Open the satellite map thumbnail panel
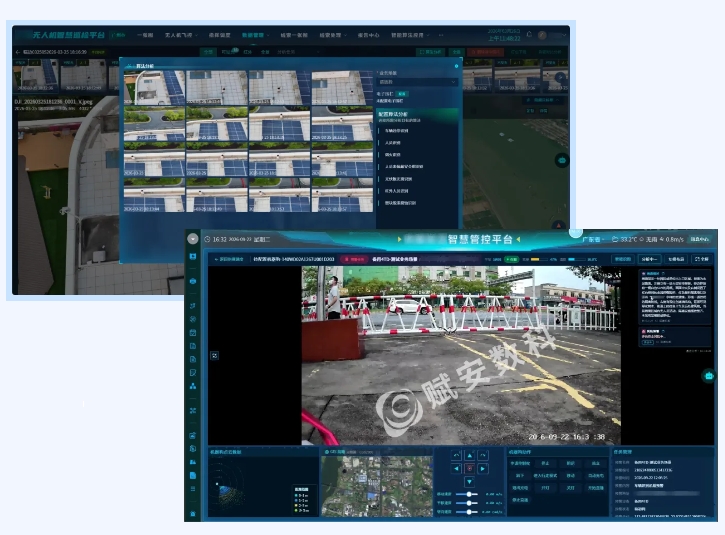The height and width of the screenshot is (535, 725). pyautogui.click(x=377, y=486)
